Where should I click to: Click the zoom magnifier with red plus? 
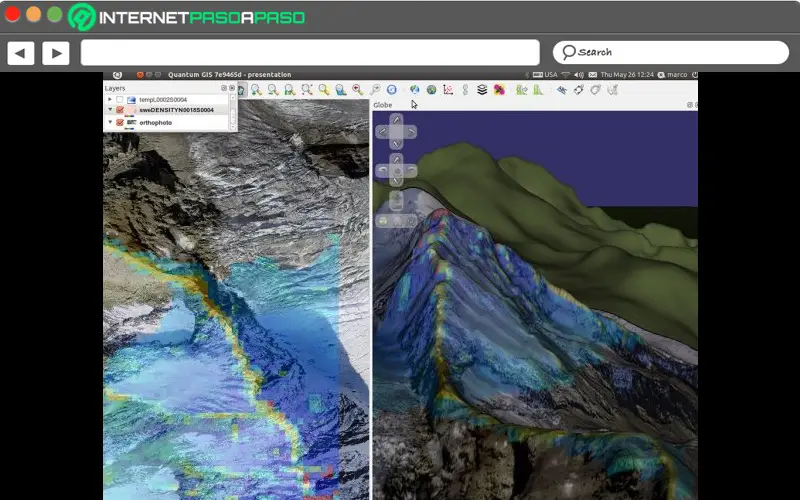tap(358, 90)
